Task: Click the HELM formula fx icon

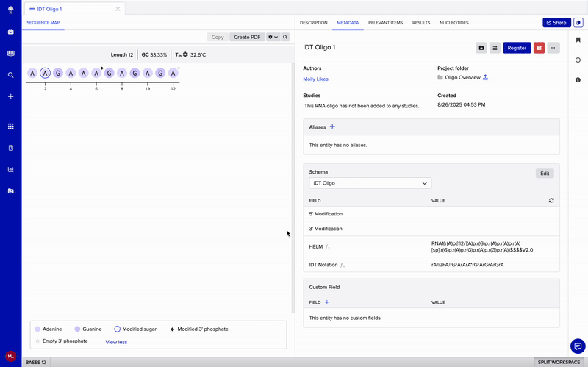Action: 327,247
